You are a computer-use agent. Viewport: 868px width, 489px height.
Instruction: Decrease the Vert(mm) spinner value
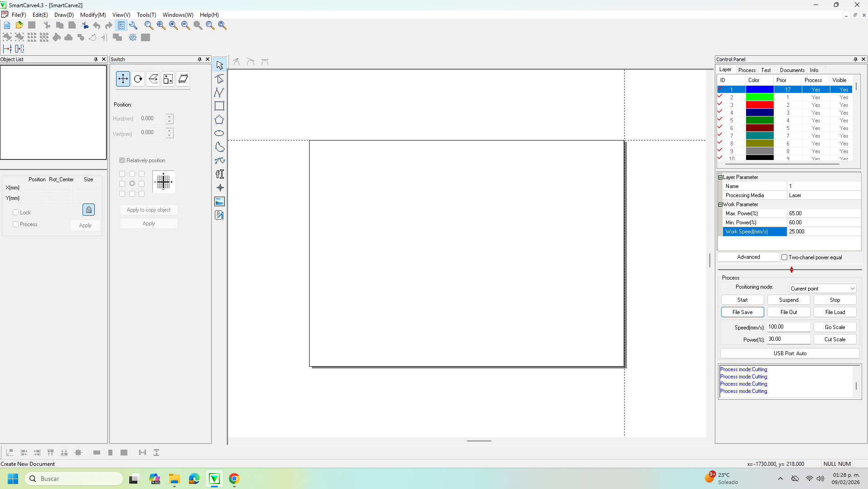pyautogui.click(x=170, y=135)
